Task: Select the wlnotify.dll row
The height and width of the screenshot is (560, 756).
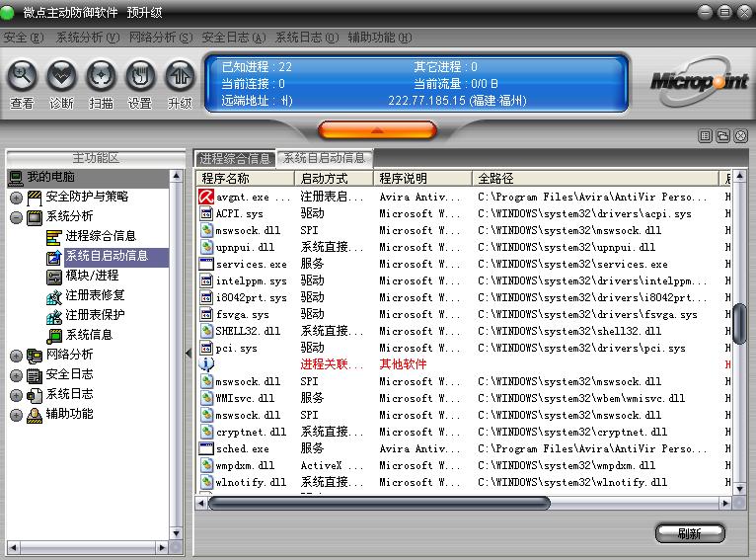Action: click(x=463, y=482)
